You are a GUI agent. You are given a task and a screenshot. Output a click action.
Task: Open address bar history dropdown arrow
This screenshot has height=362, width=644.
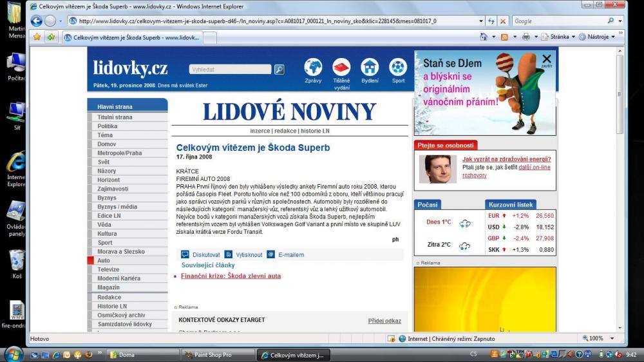pyautogui.click(x=481, y=21)
